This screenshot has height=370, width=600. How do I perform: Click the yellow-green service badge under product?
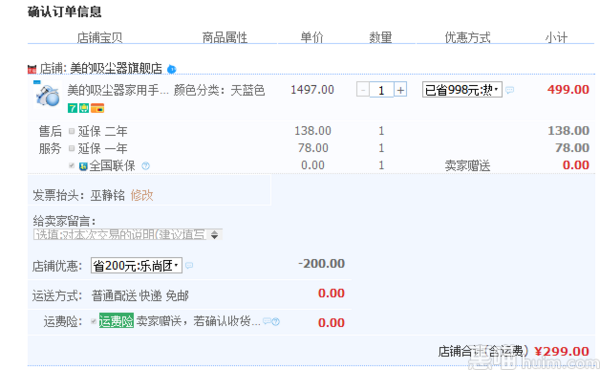coord(84,108)
